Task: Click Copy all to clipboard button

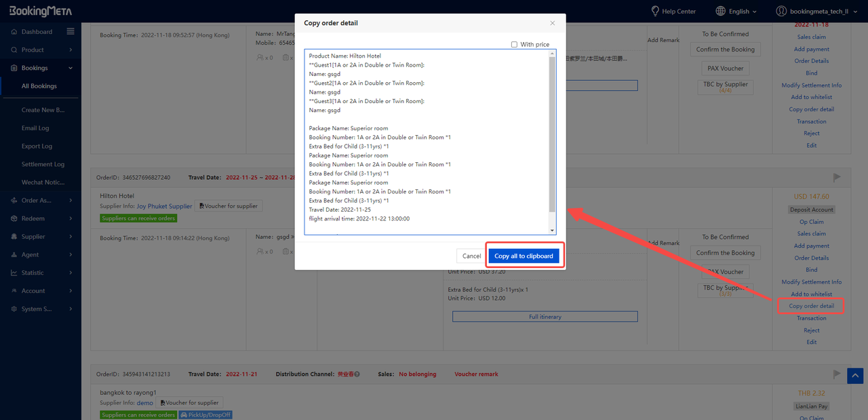Action: [x=524, y=256]
